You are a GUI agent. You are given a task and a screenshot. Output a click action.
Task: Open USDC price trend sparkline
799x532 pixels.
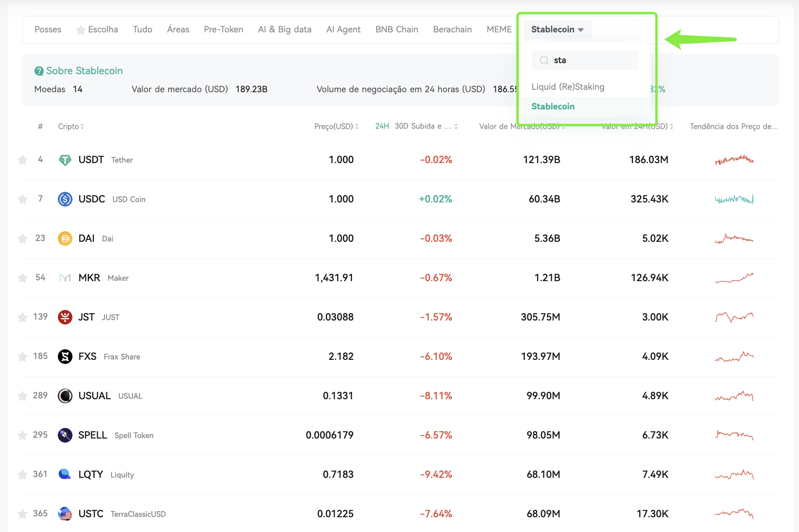pyautogui.click(x=734, y=199)
